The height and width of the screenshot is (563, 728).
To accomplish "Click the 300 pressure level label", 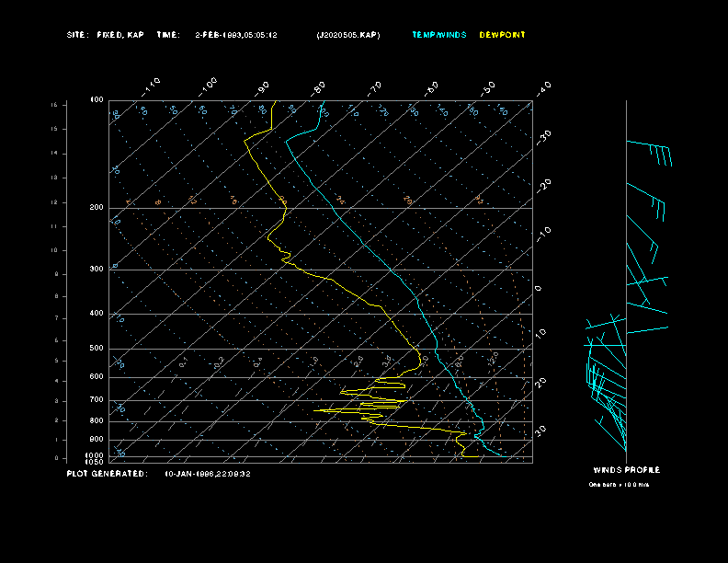I will (x=97, y=270).
